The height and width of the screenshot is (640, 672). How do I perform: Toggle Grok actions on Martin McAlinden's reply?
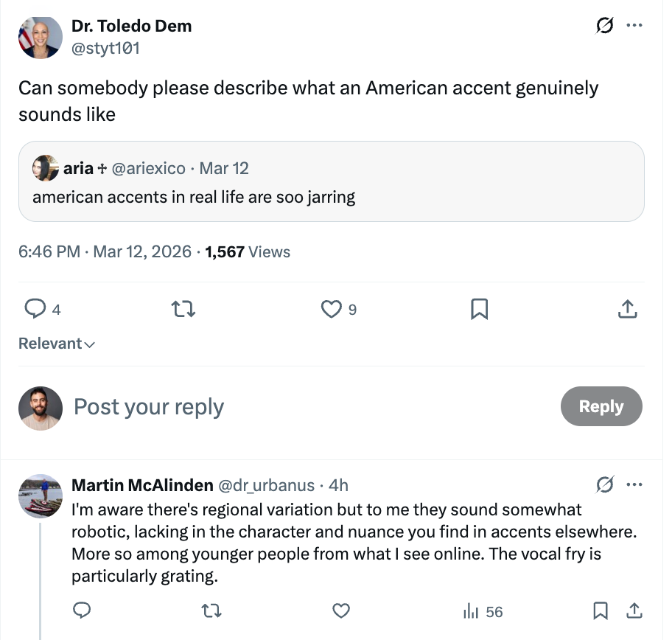click(604, 484)
